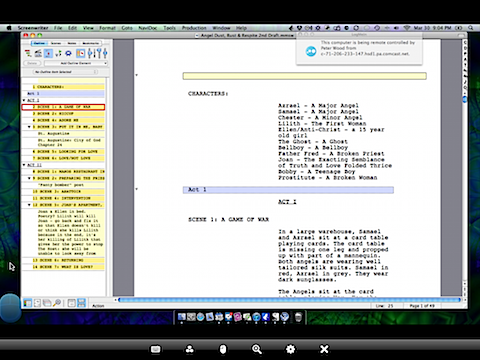The height and width of the screenshot is (360, 480).
Task: Click the Delete button in the outline panel
Action: coord(32,63)
